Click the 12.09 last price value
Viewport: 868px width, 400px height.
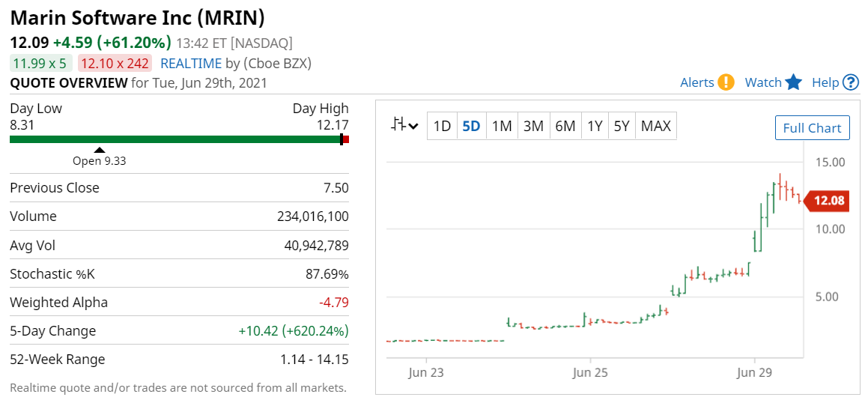point(29,43)
